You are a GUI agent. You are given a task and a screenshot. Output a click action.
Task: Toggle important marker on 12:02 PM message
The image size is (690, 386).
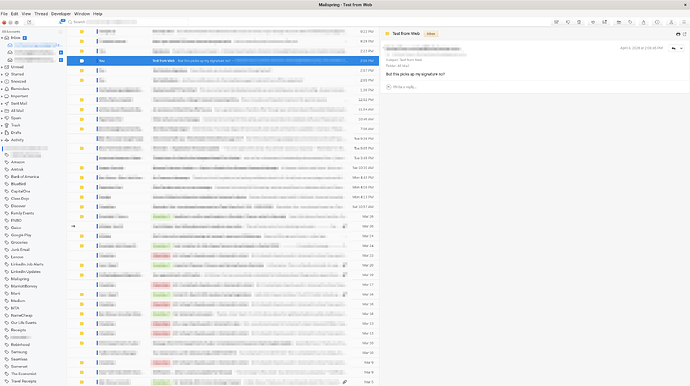tap(82, 100)
